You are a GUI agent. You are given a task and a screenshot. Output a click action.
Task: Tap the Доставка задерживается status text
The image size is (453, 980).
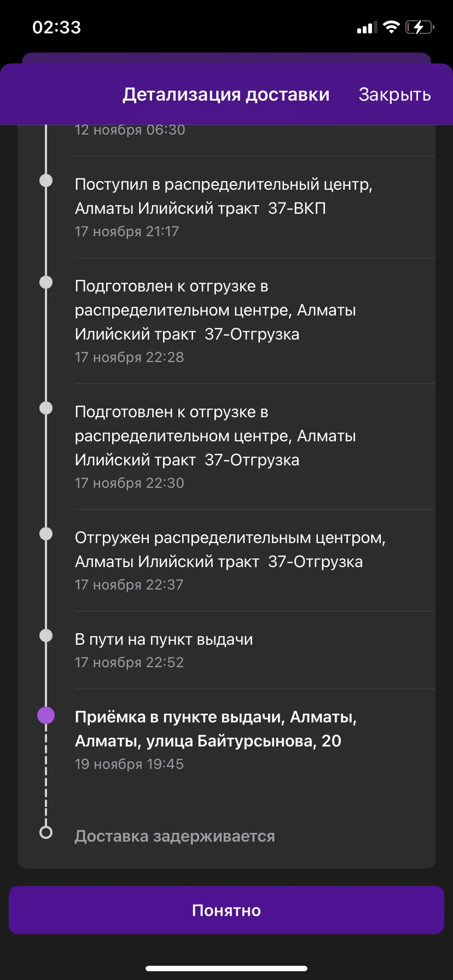click(175, 836)
